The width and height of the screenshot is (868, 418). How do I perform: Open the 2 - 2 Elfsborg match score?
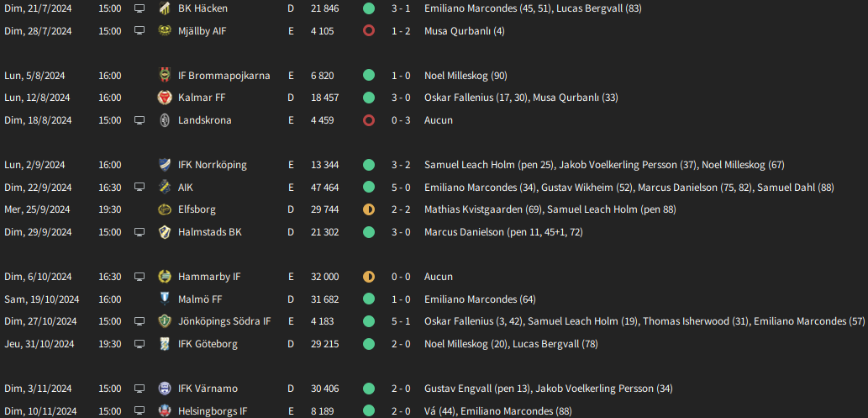(x=401, y=209)
